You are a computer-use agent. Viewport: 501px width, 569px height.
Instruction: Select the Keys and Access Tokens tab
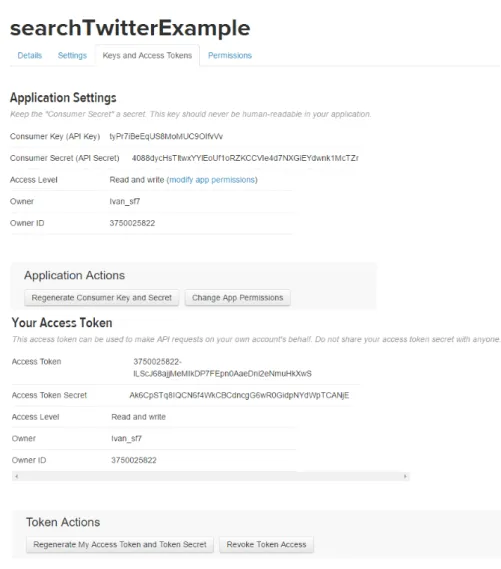pyautogui.click(x=147, y=56)
